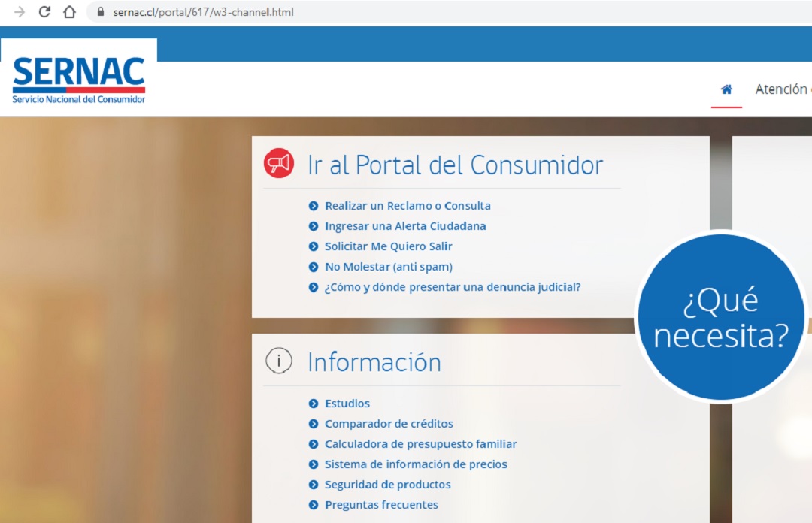Click the Información circle-i icon
The width and height of the screenshot is (812, 523).
(279, 361)
